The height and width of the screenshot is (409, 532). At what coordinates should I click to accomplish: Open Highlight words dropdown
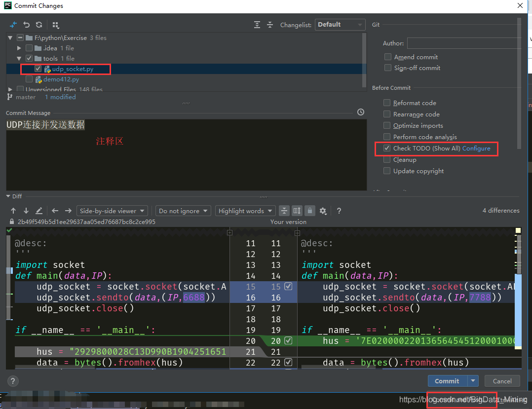coord(245,211)
